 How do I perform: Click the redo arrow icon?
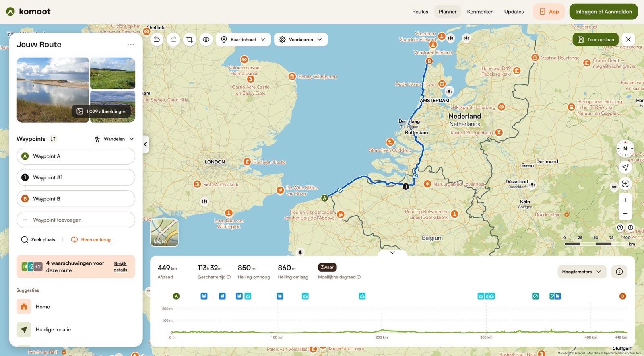[x=173, y=39]
